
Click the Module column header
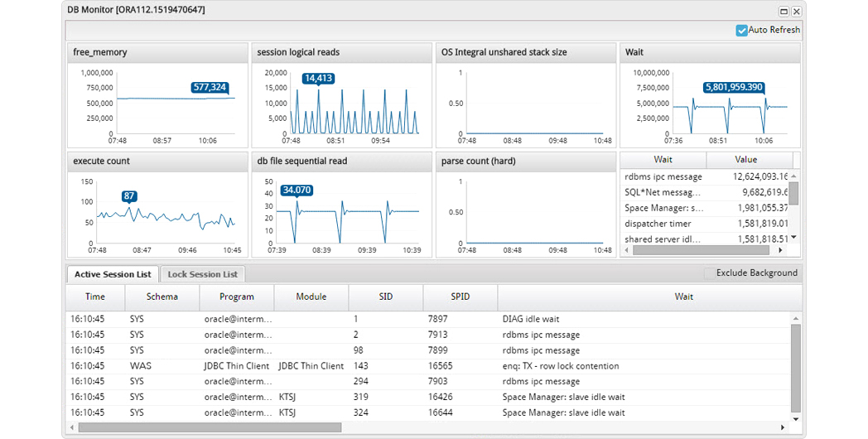click(311, 297)
